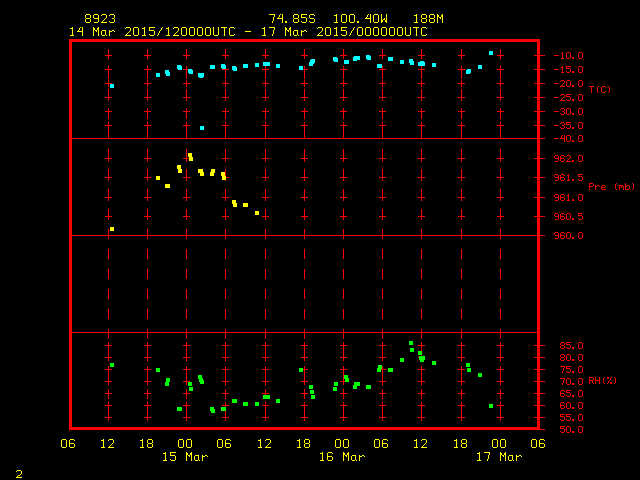Click the lowest yellow pressure point near 960
The width and height of the screenshot is (640, 480).
point(112,229)
